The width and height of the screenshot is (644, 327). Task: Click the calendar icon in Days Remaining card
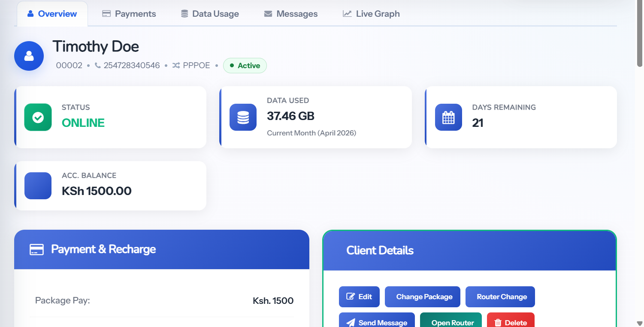(448, 117)
